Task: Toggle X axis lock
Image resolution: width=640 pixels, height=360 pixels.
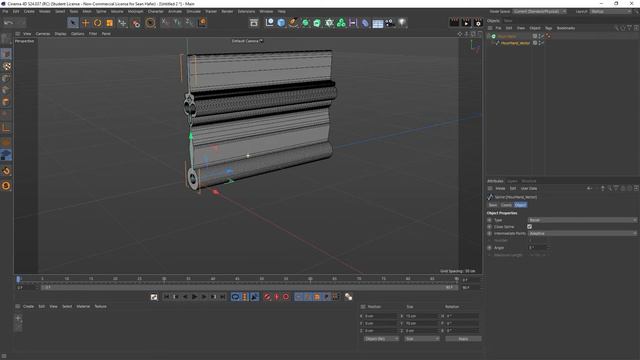Action: pos(165,22)
